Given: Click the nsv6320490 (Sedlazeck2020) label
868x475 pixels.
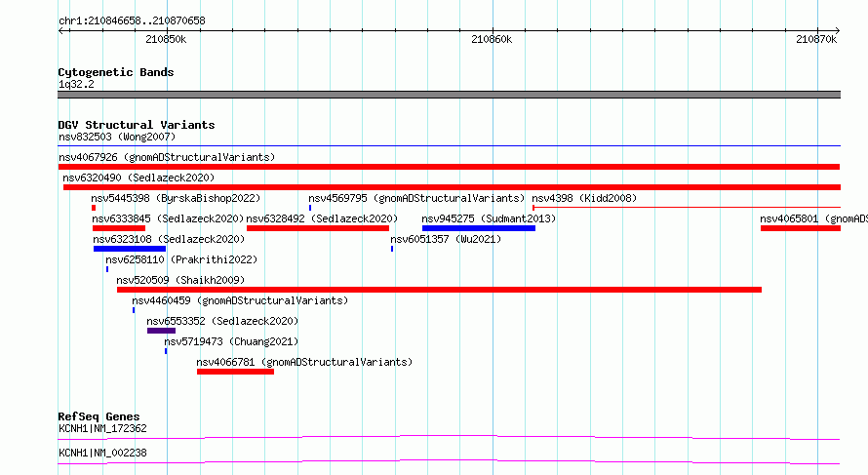Looking at the screenshot, I should [138, 178].
